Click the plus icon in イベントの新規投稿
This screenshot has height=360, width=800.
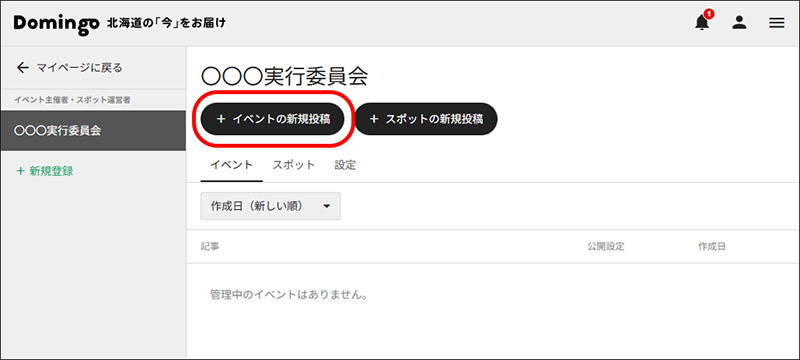[x=221, y=119]
